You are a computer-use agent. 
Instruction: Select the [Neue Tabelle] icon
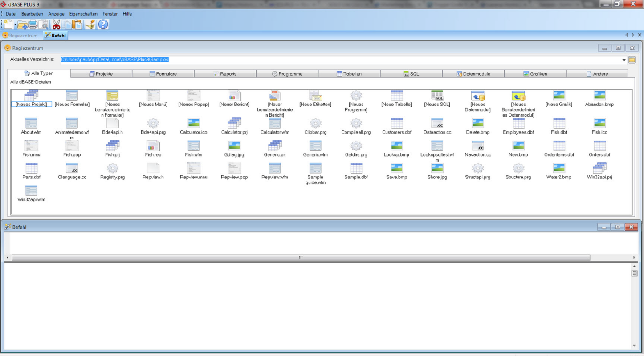pos(396,95)
